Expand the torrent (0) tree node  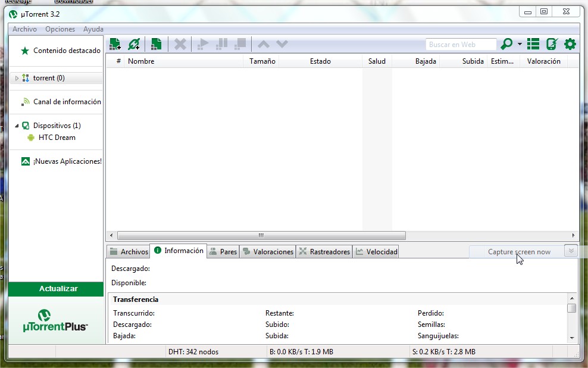[17, 78]
